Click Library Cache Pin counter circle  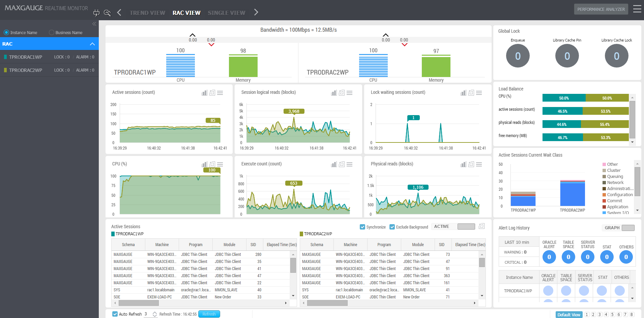click(x=567, y=56)
